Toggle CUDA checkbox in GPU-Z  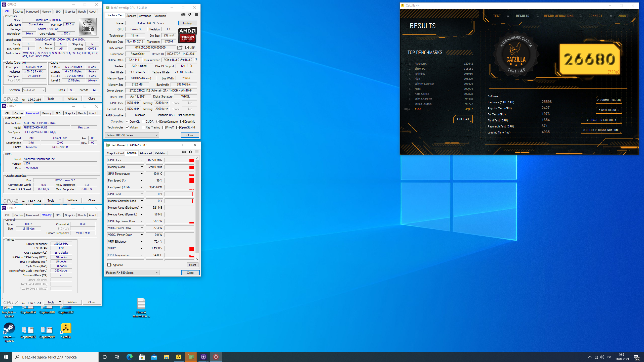(x=143, y=122)
